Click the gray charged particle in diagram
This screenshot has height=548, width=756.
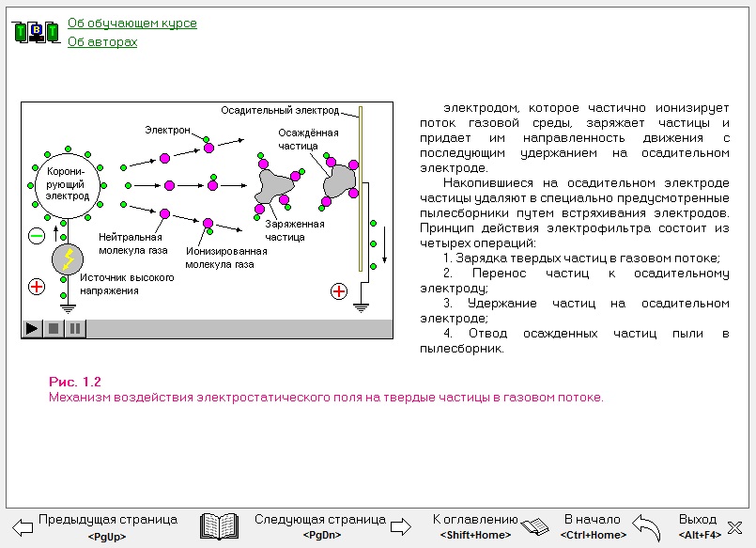click(274, 186)
